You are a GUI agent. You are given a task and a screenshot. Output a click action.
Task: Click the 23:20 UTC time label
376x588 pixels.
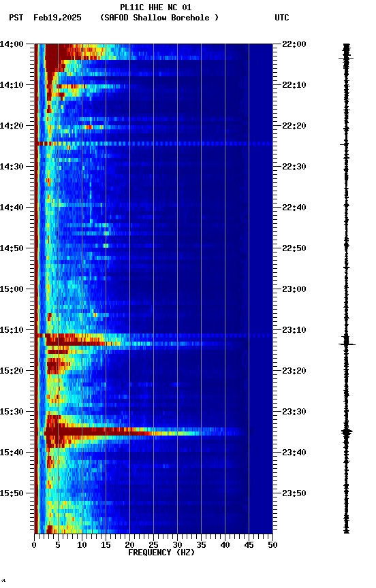pyautogui.click(x=294, y=372)
